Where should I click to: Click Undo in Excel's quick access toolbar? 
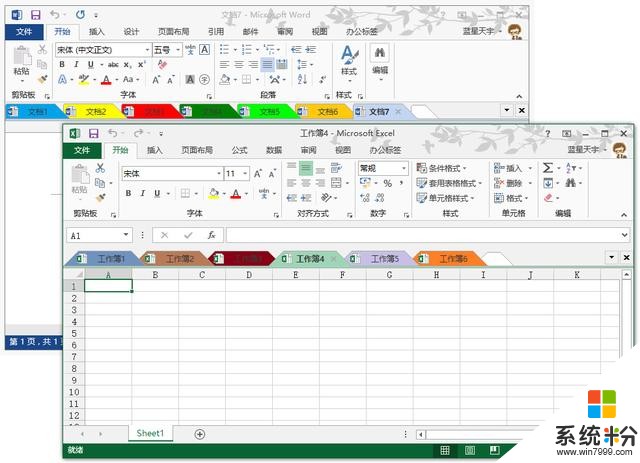click(113, 133)
